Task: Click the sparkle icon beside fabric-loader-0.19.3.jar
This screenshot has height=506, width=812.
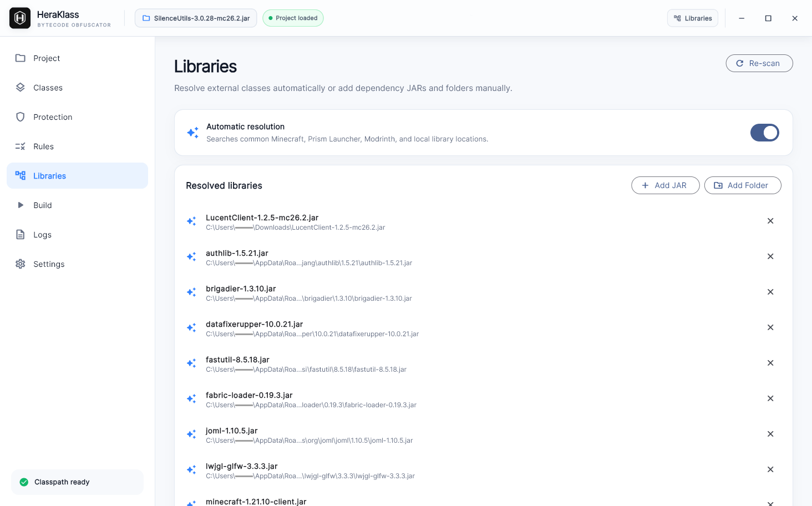Action: click(191, 398)
